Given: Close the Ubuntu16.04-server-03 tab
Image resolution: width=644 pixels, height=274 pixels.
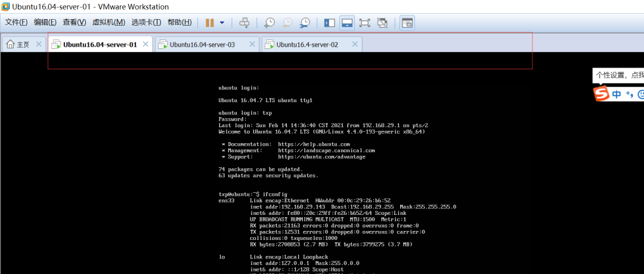Looking at the screenshot, I should coord(252,44).
